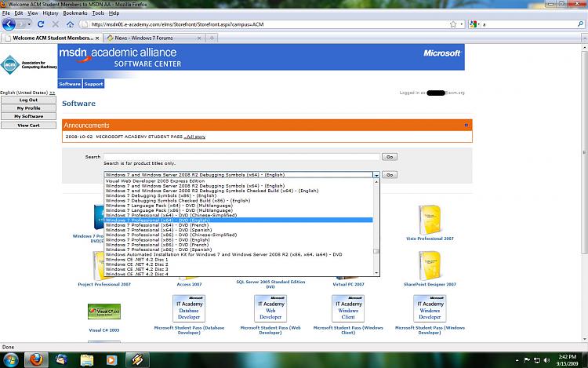Open the File menu

click(x=6, y=13)
